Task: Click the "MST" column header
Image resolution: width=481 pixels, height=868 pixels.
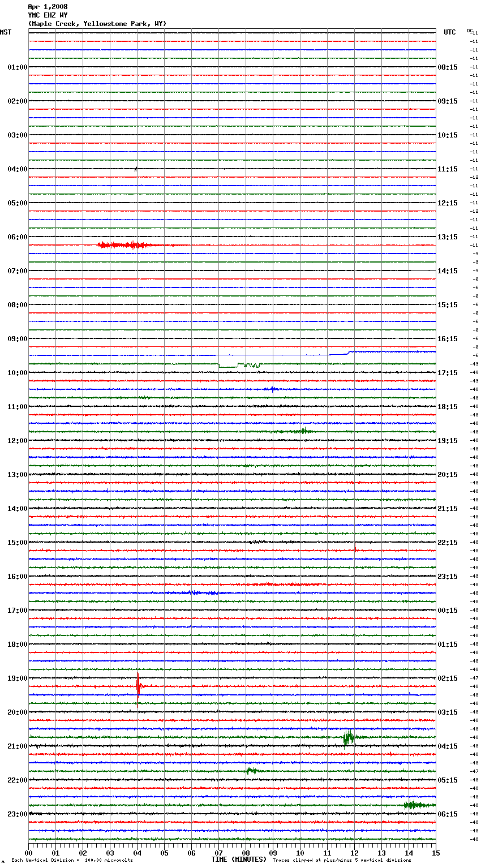Action: pyautogui.click(x=6, y=32)
